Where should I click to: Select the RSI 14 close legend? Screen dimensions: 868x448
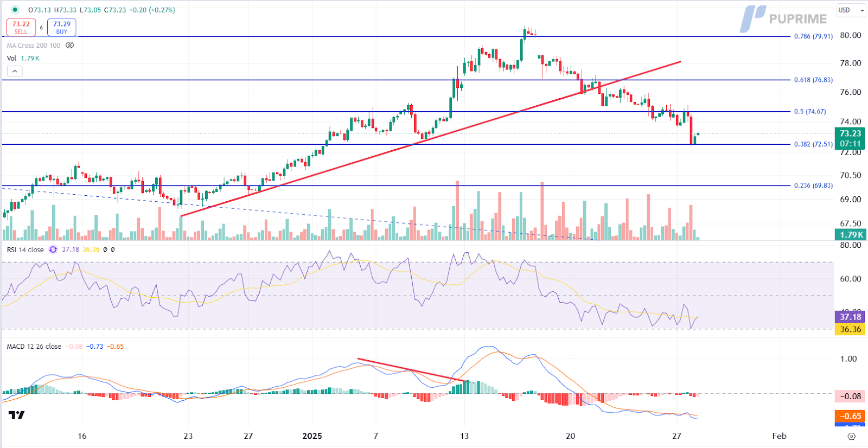coord(25,249)
